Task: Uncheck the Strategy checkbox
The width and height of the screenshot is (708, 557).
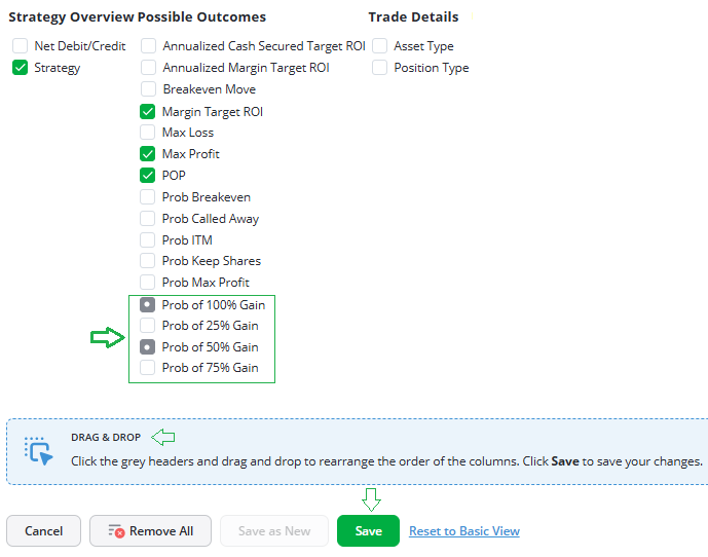Action: tap(20, 68)
